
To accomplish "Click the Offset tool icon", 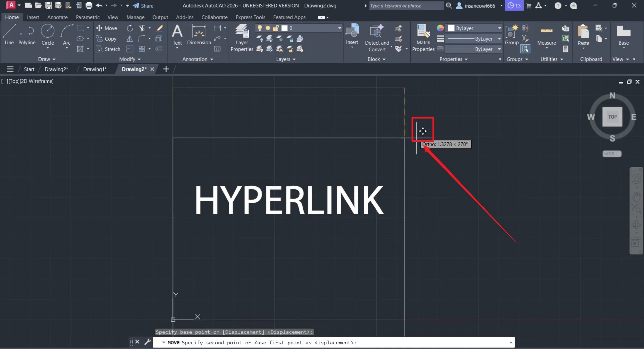I will point(159,49).
